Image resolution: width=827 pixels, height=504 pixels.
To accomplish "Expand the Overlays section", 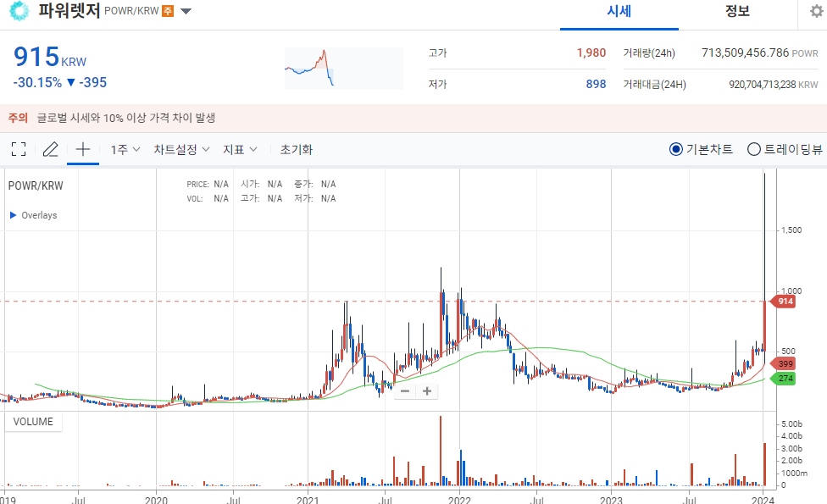I will pos(36,214).
